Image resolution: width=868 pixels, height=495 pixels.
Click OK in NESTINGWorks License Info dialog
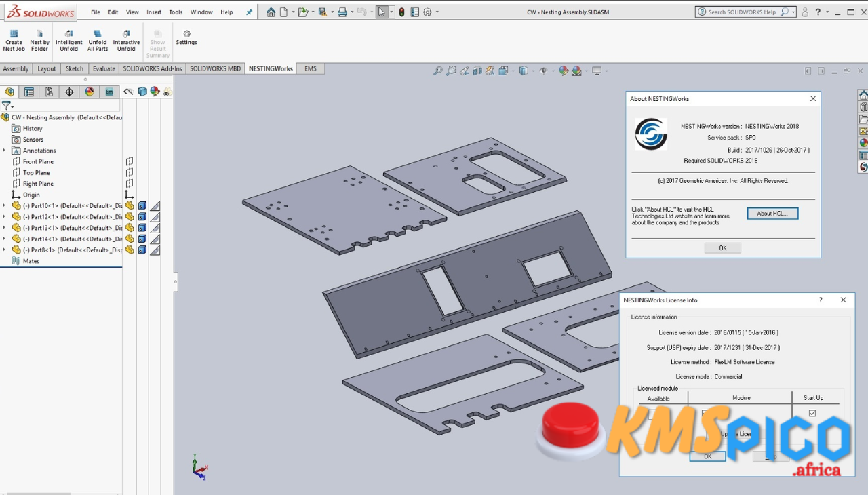click(707, 456)
